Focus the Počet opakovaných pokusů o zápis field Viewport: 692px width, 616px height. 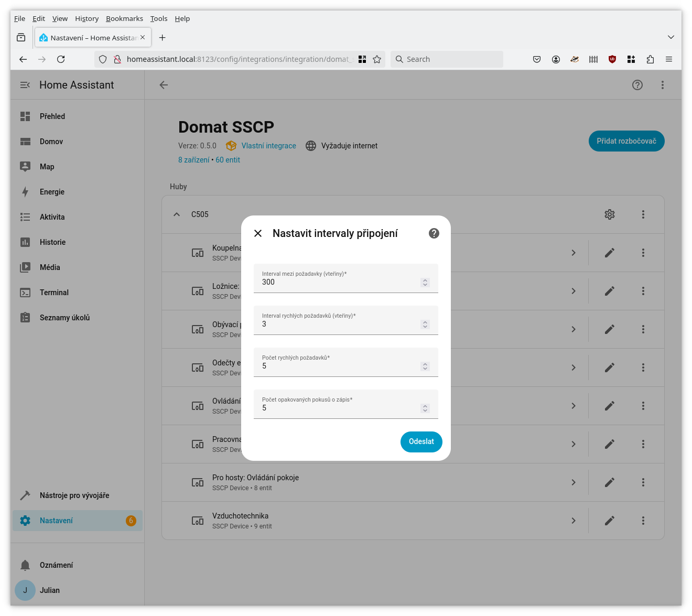click(346, 404)
